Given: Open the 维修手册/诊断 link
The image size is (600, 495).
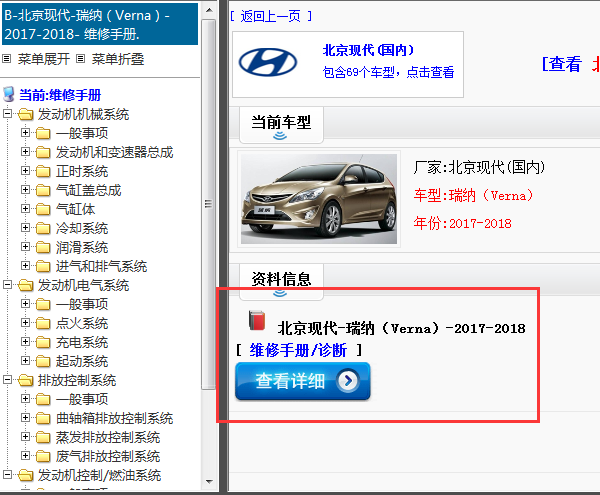Looking at the screenshot, I should [298, 350].
